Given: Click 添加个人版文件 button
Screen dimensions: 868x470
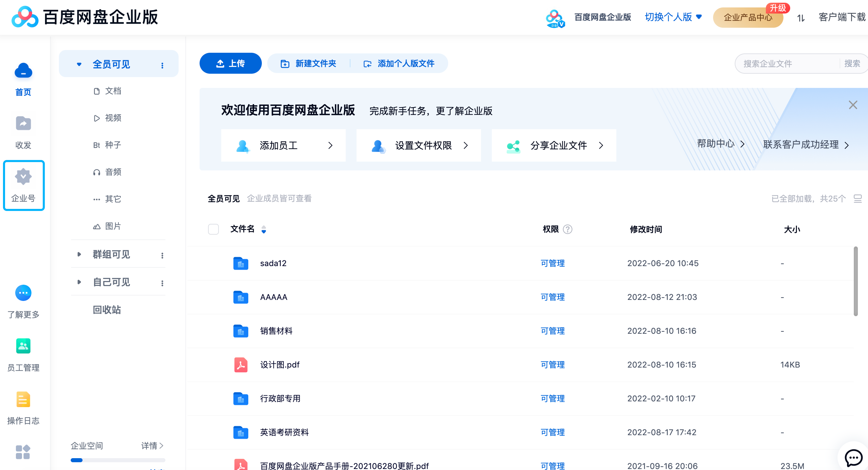Looking at the screenshot, I should 398,63.
